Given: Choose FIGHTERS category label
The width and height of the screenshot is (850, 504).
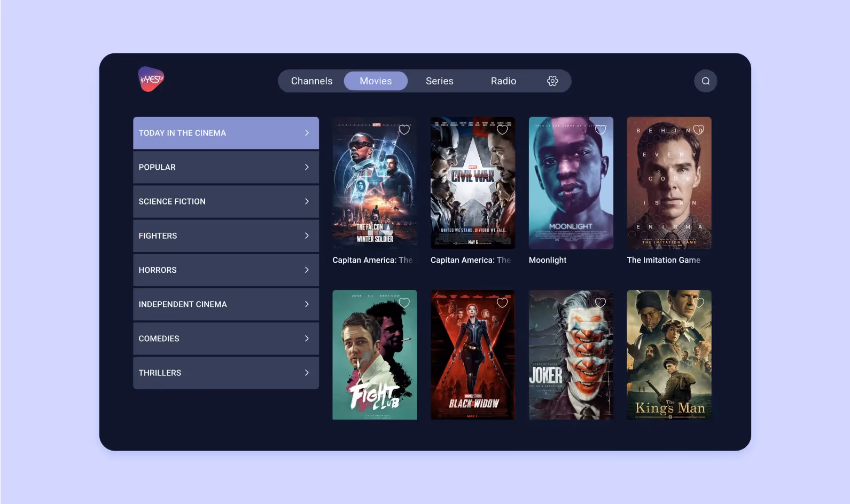Looking at the screenshot, I should [x=158, y=235].
